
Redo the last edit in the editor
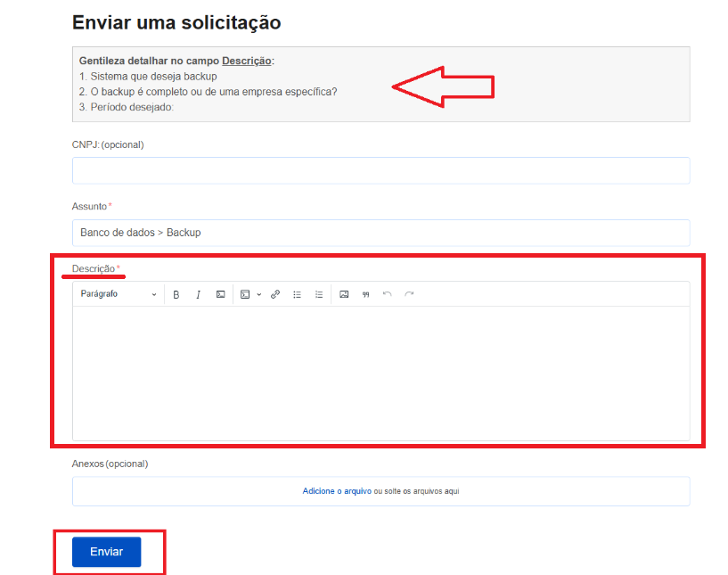[x=409, y=294]
